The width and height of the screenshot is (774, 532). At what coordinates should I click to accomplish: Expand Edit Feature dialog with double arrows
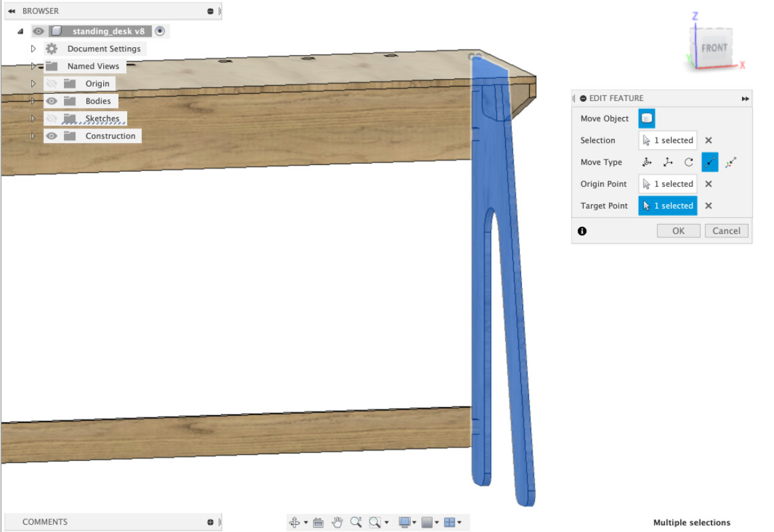[745, 98]
